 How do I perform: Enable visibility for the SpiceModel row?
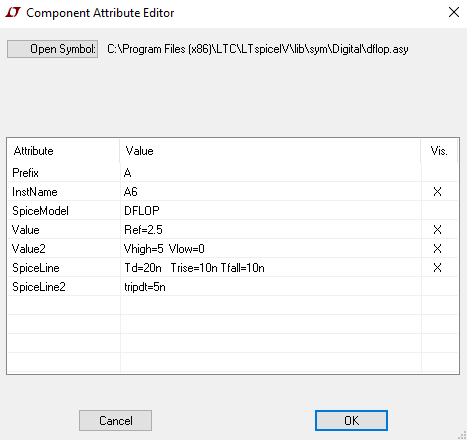[440, 211]
